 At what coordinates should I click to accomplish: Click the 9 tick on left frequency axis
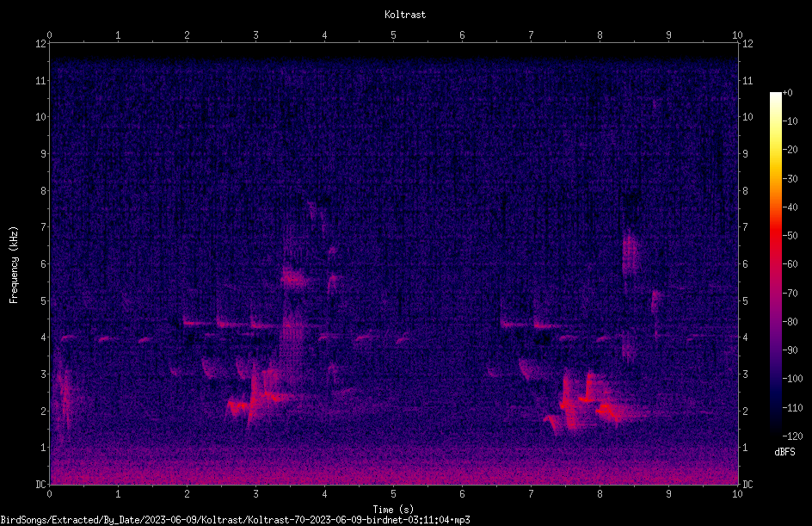[x=43, y=154]
